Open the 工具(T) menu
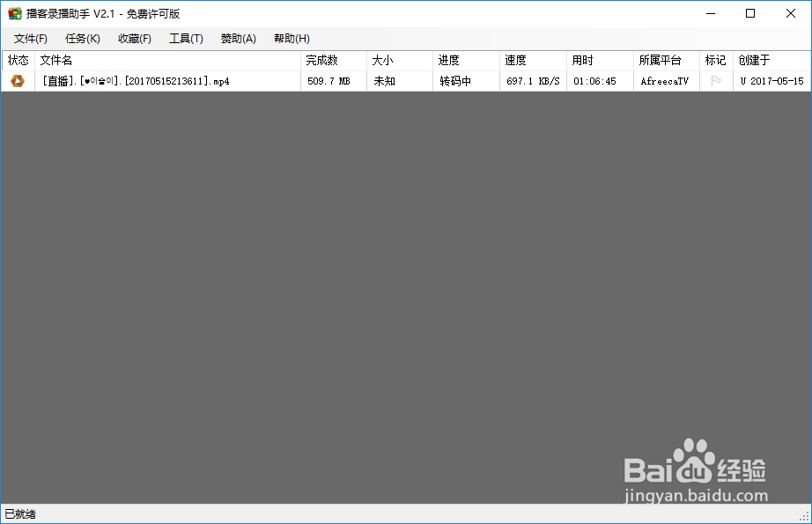The image size is (812, 524). 186,38
